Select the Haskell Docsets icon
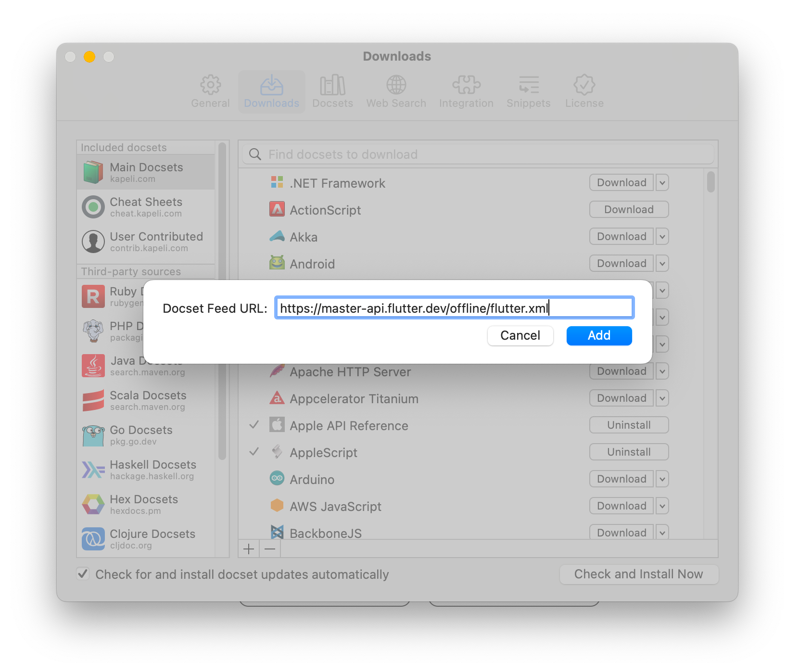This screenshot has height=663, width=812. (93, 470)
